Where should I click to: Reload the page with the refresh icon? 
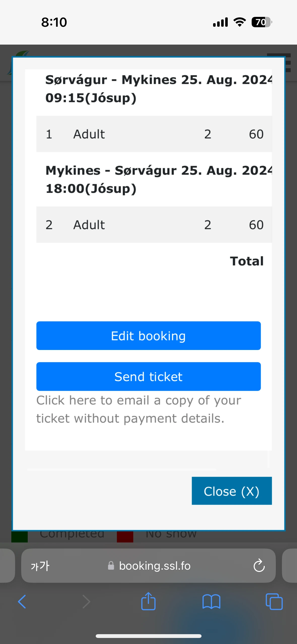coord(259,566)
